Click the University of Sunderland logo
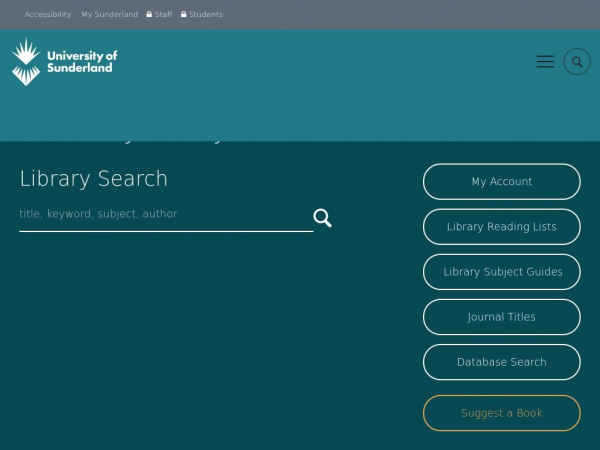Screen dimensions: 600x450 (x=65, y=62)
